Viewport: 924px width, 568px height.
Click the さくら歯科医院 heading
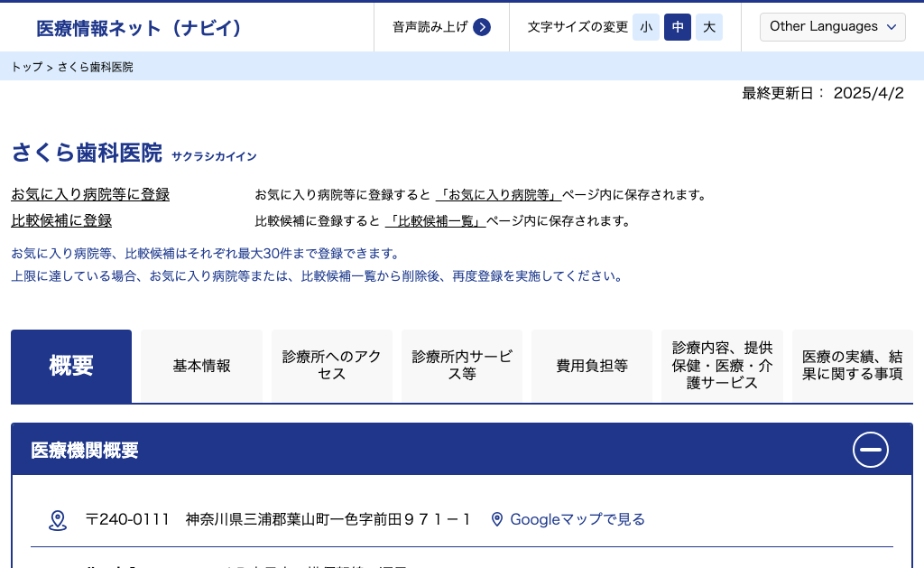coord(87,153)
